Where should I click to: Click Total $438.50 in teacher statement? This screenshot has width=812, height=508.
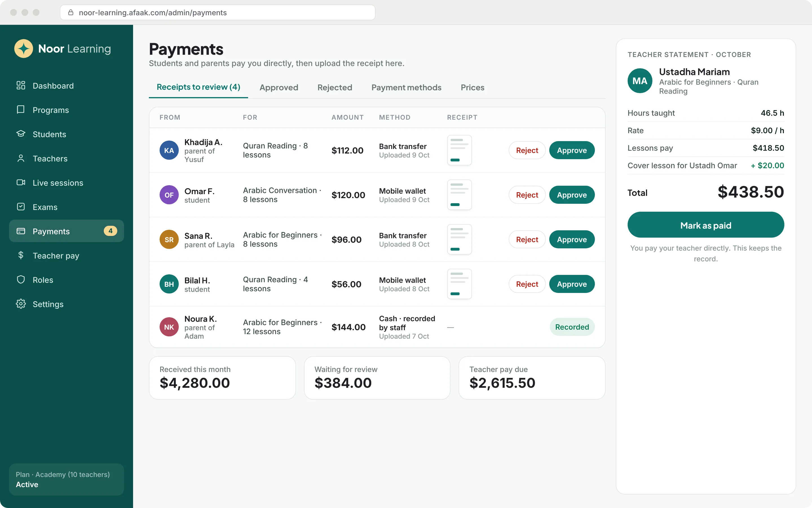[x=706, y=192]
